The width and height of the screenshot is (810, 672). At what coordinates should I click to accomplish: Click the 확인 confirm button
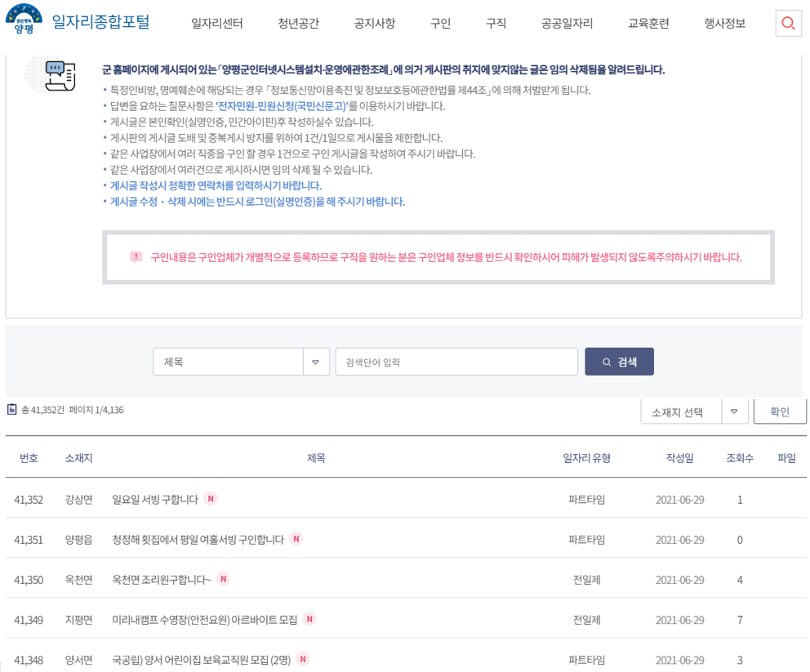780,412
